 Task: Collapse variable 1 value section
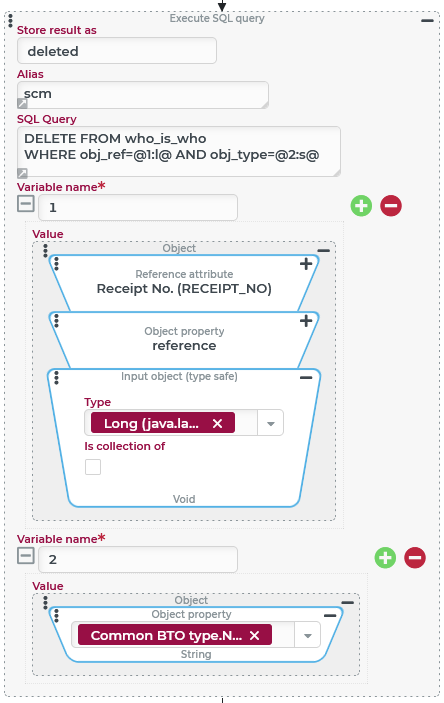[x=26, y=204]
